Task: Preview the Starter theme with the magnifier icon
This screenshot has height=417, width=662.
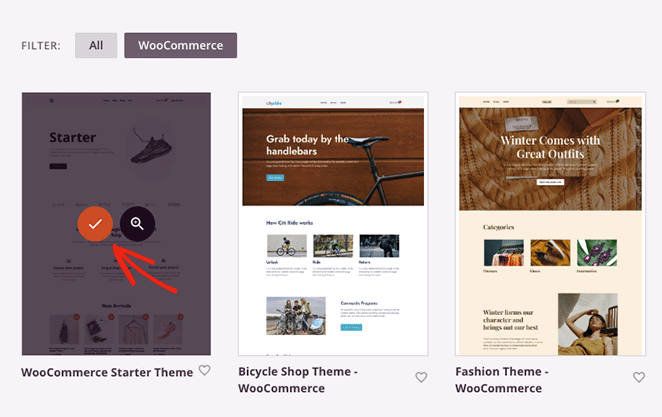Action: coord(137,224)
